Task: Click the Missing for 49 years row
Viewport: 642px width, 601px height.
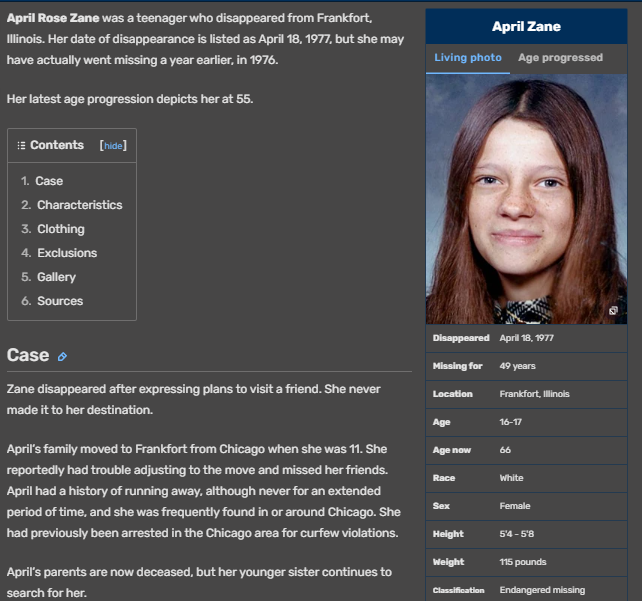Action: [x=526, y=366]
